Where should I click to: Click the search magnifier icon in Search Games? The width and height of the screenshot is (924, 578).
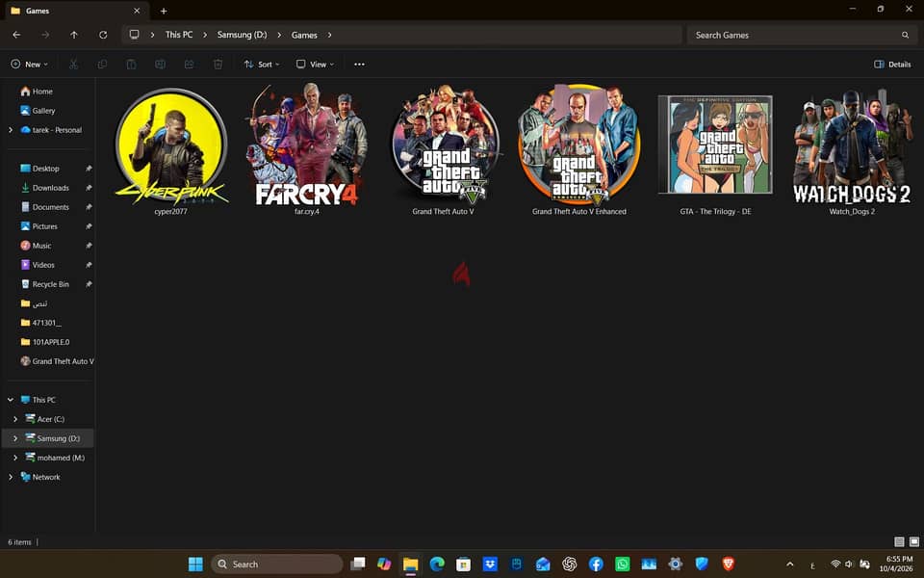[905, 35]
